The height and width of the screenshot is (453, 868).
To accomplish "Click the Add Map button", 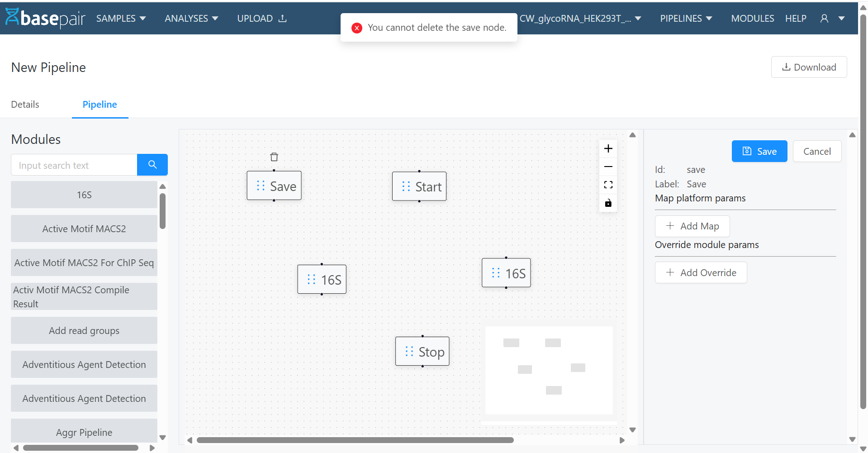I will click(692, 226).
